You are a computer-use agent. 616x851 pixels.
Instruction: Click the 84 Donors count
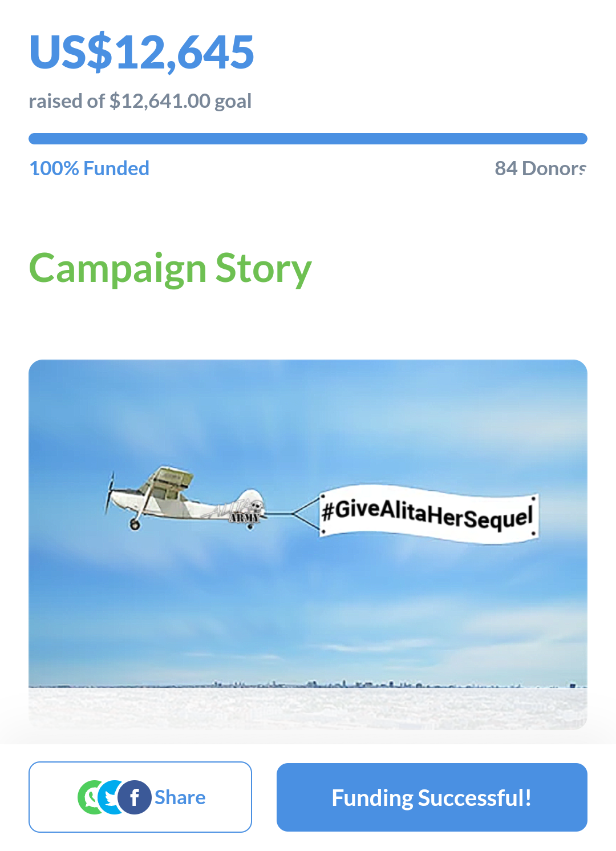tap(540, 168)
